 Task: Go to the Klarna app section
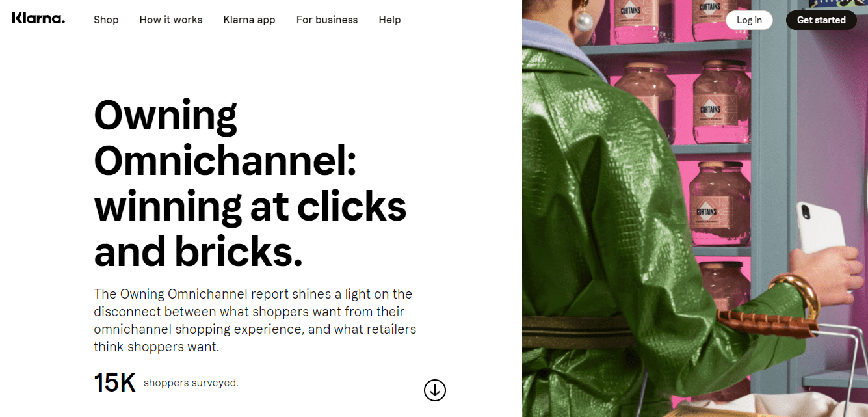click(249, 20)
